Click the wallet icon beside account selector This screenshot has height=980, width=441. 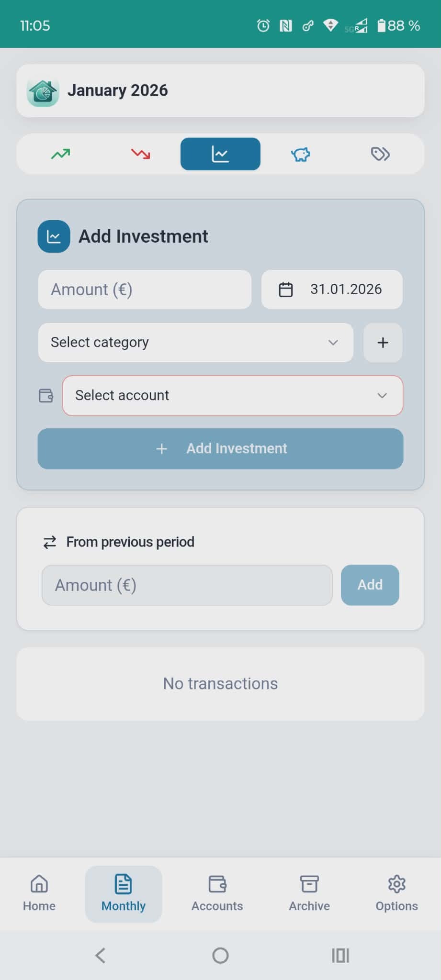[45, 396]
